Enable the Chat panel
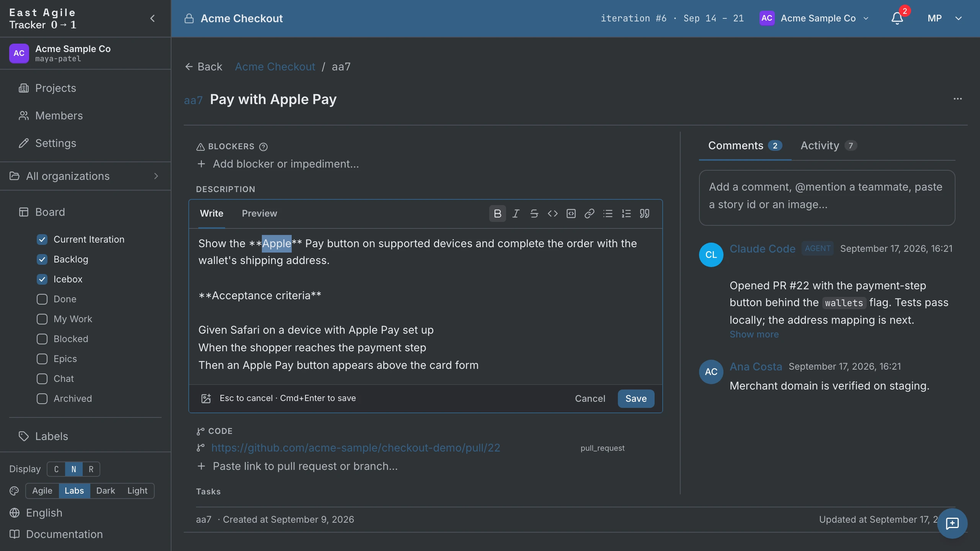The height and width of the screenshot is (551, 980). point(42,379)
